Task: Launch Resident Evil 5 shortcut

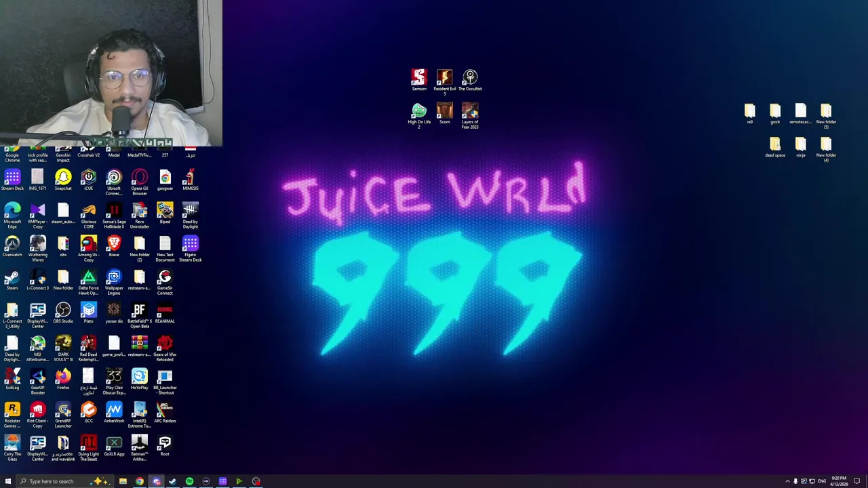Action: click(445, 82)
